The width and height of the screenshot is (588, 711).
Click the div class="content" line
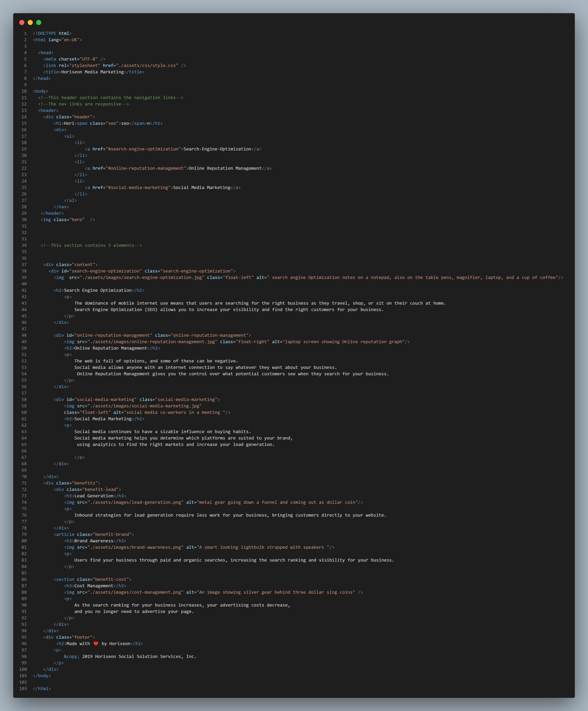(x=70, y=265)
